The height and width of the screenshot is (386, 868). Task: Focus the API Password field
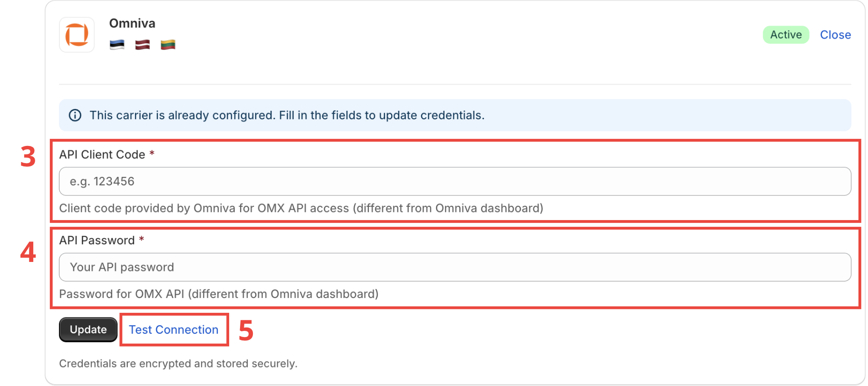(454, 267)
